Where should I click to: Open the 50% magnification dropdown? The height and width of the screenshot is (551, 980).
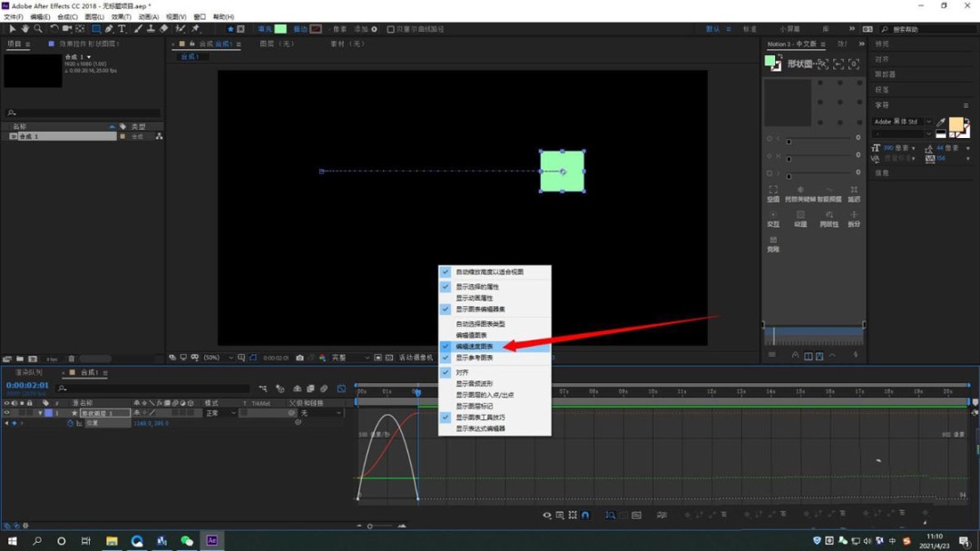click(x=216, y=358)
